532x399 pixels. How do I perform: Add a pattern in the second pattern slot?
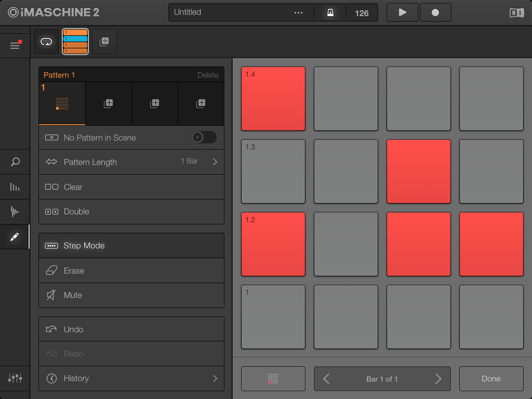pos(108,104)
